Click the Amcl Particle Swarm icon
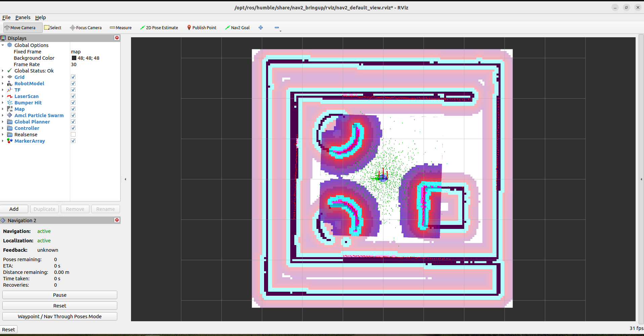Screen dimensions: 644x336 10,115
